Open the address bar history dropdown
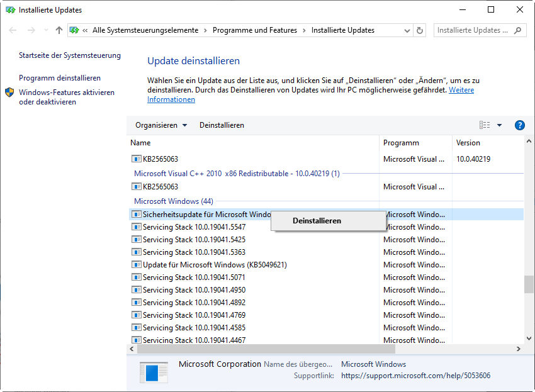The height and width of the screenshot is (392, 535). pyautogui.click(x=406, y=30)
